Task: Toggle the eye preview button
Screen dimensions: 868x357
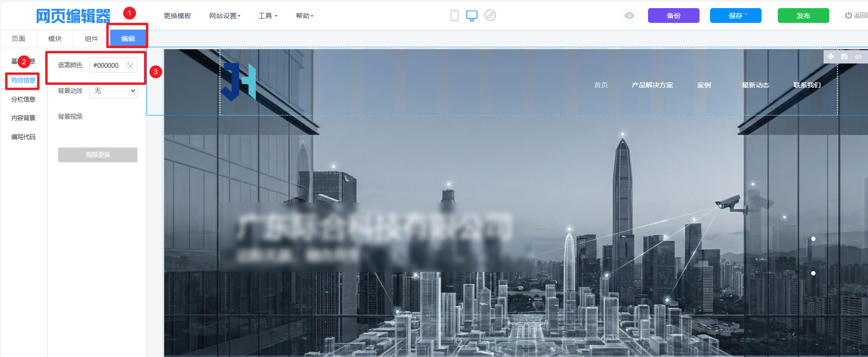Action: tap(630, 16)
